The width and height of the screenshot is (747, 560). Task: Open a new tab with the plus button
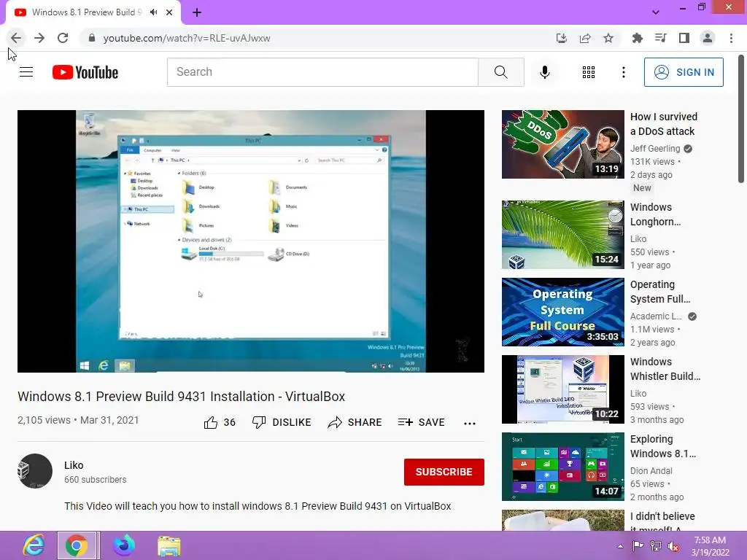pos(197,12)
